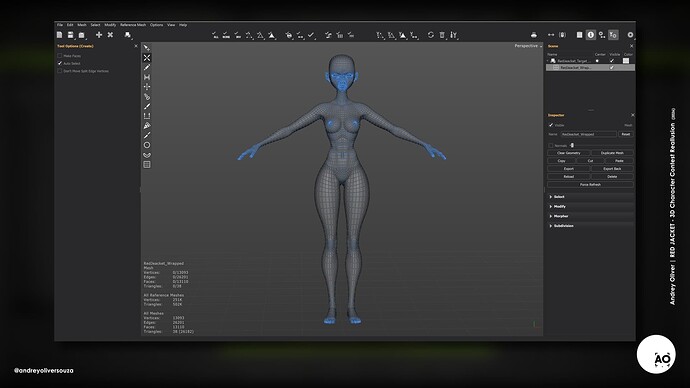Click the Scene list panel icon in toolbar
Image resolution: width=690 pixels, height=388 pixels.
point(580,35)
